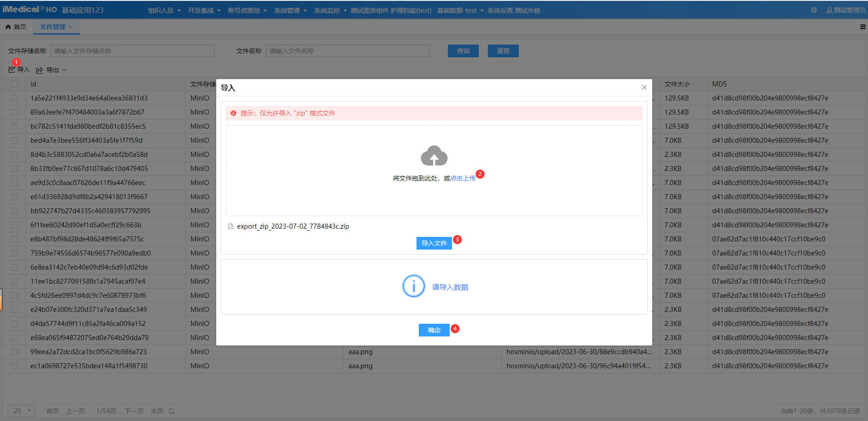The width and height of the screenshot is (868, 421).
Task: Open the page size dropdown showing 20
Action: tap(21, 411)
